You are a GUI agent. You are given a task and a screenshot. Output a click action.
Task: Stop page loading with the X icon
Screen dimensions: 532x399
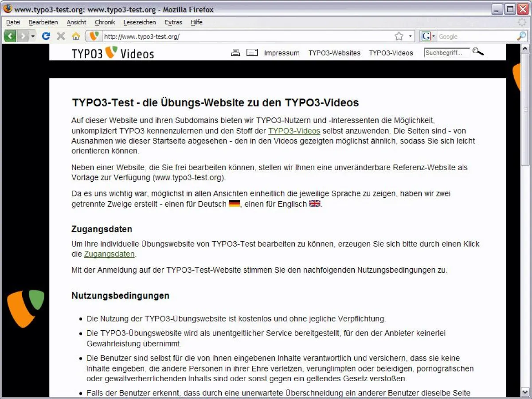coord(61,36)
